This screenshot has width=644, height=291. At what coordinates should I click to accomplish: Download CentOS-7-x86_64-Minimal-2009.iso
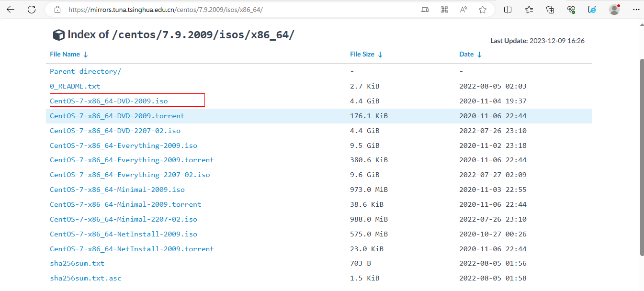pos(117,190)
